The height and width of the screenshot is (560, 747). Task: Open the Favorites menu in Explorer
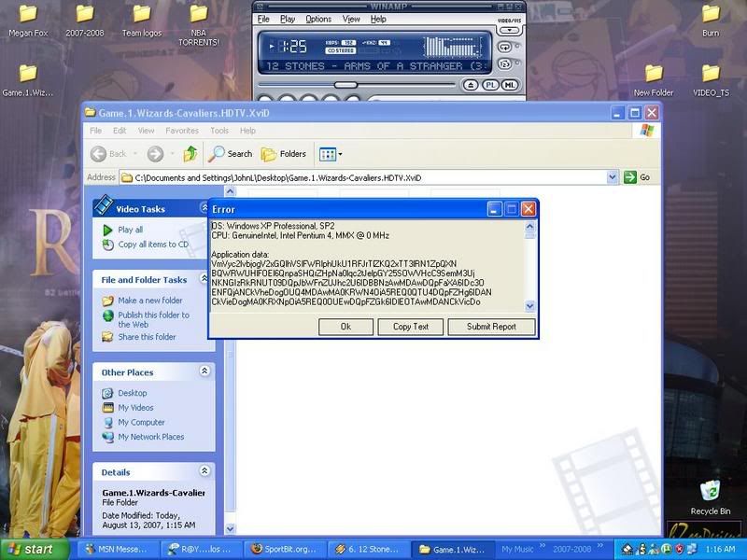tap(182, 131)
